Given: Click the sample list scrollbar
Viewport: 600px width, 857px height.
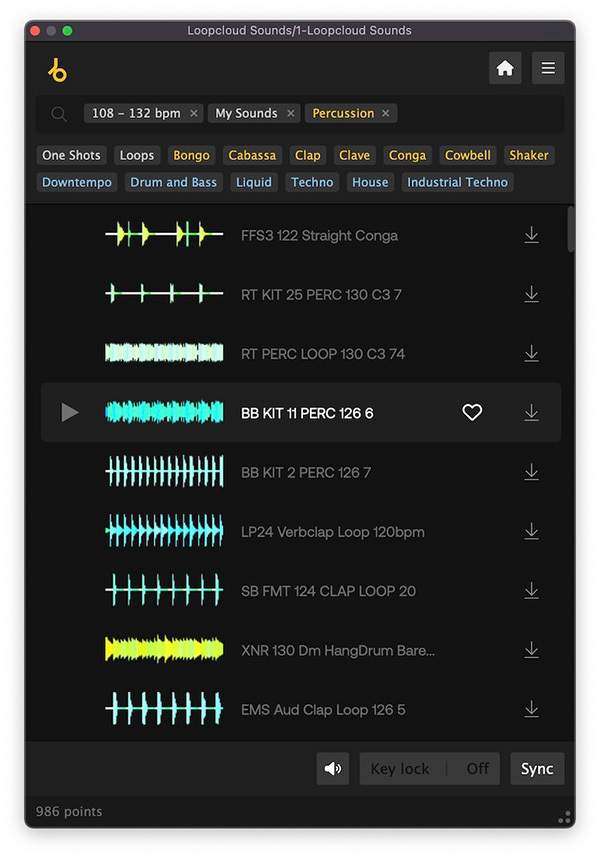Looking at the screenshot, I should 570,228.
